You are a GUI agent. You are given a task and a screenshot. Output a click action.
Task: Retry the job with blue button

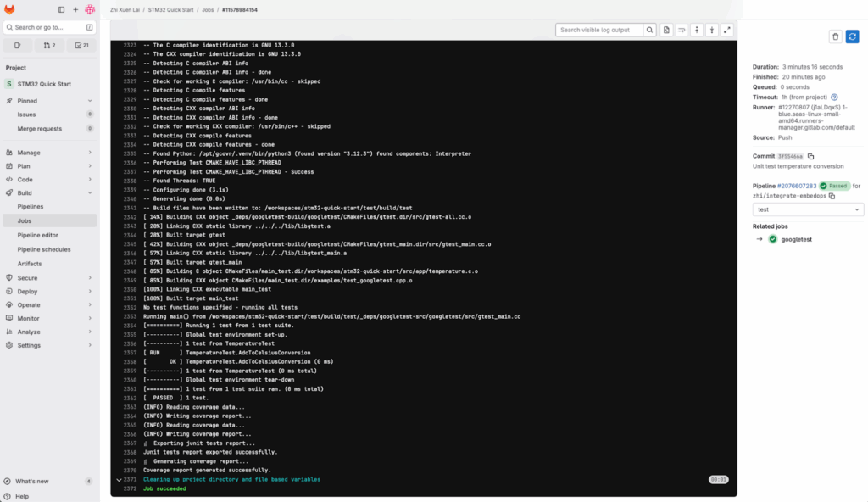[852, 36]
